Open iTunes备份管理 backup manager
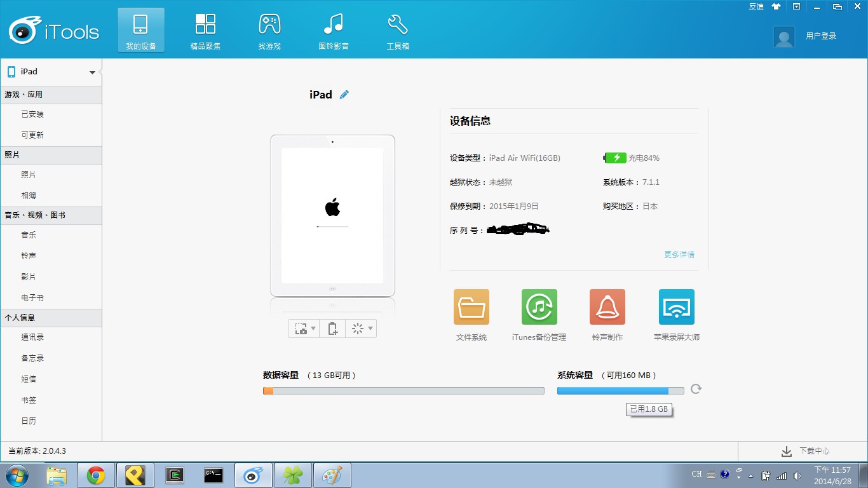This screenshot has height=488, width=868. point(539,308)
